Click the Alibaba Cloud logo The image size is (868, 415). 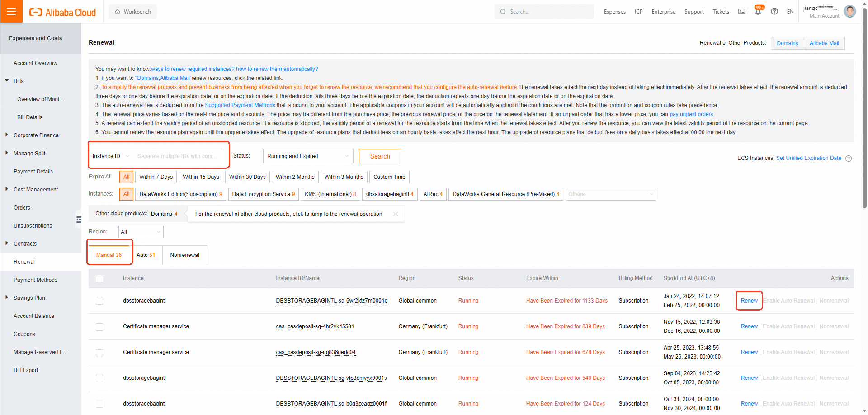tap(62, 12)
